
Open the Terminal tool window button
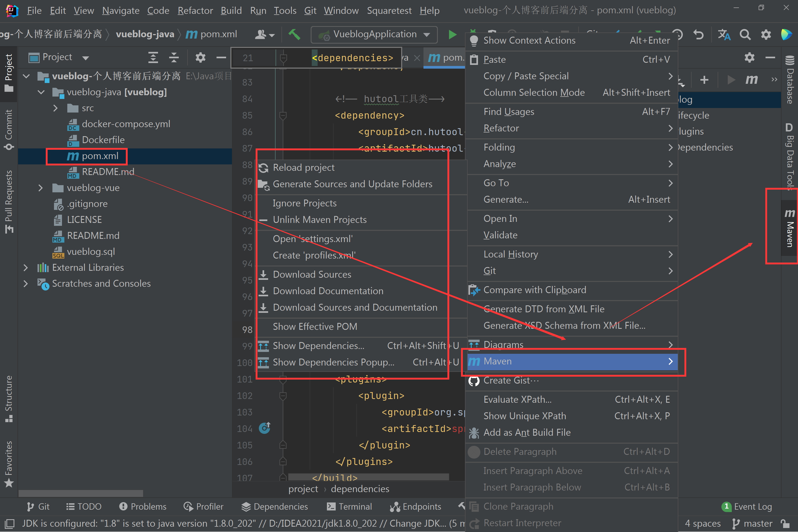pos(349,506)
